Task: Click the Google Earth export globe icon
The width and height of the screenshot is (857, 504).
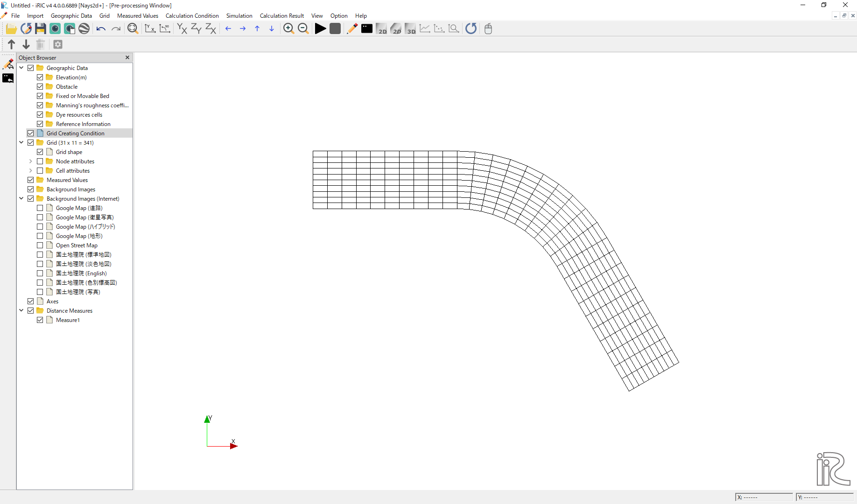Action: coord(84,29)
